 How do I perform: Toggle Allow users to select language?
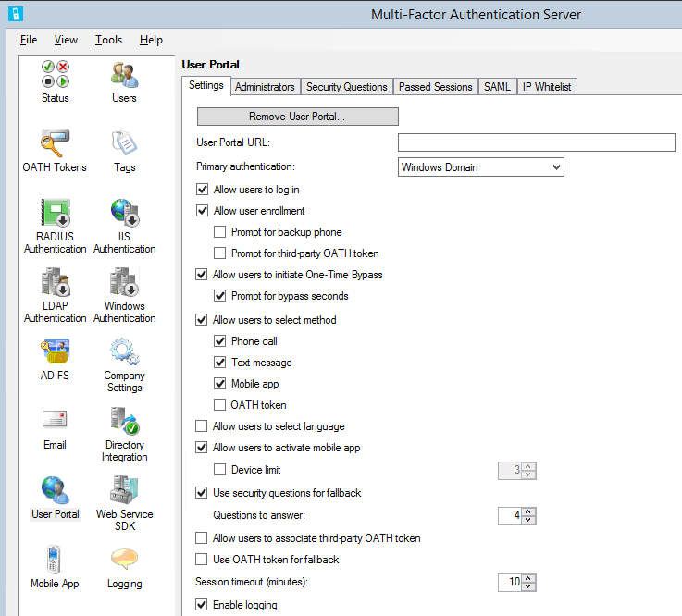[x=202, y=426]
